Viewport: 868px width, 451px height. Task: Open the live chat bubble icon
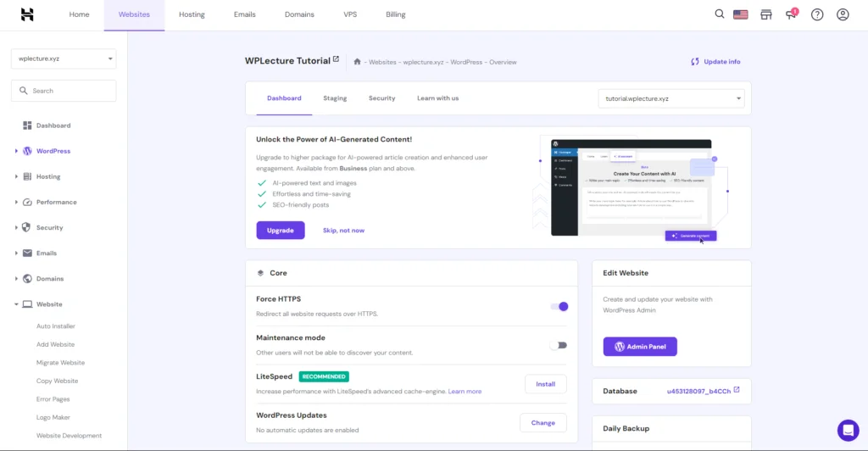click(848, 430)
